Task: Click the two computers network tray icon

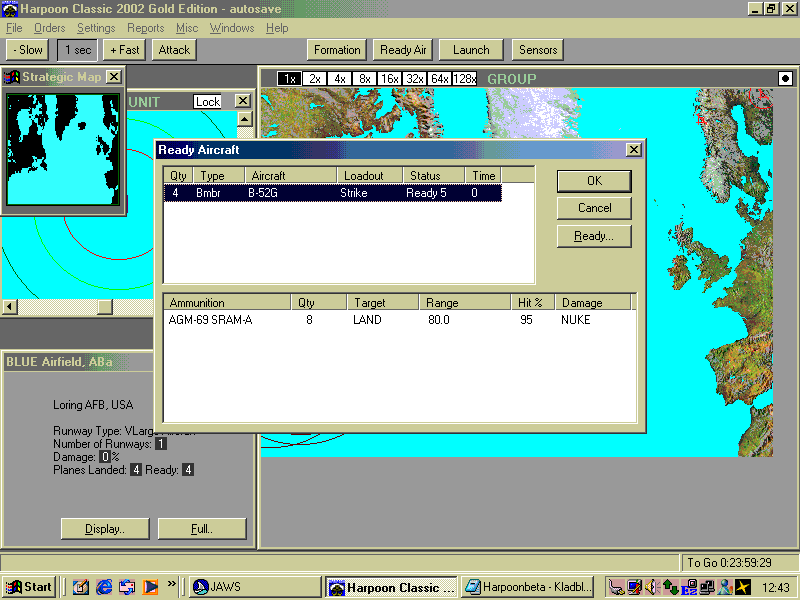Action: [x=707, y=587]
